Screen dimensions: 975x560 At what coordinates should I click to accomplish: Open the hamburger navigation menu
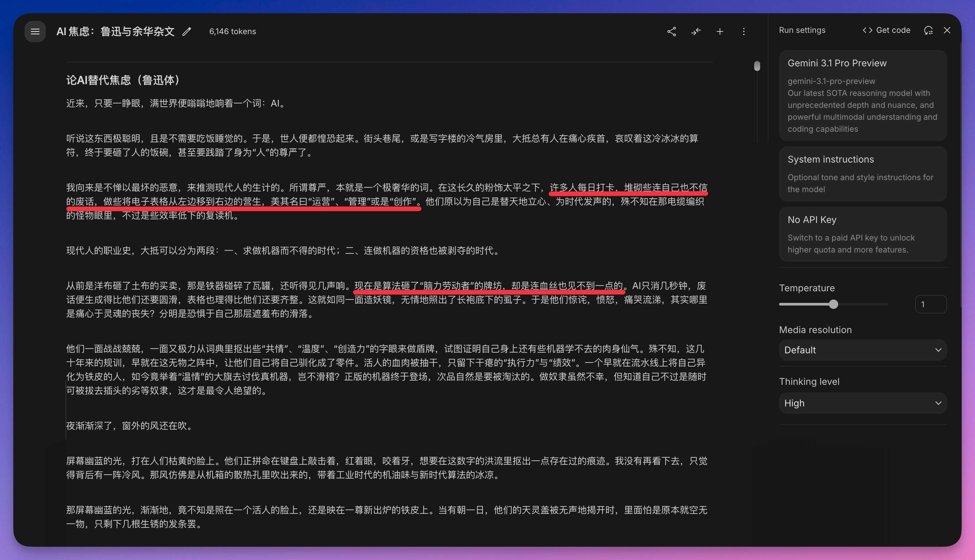35,32
